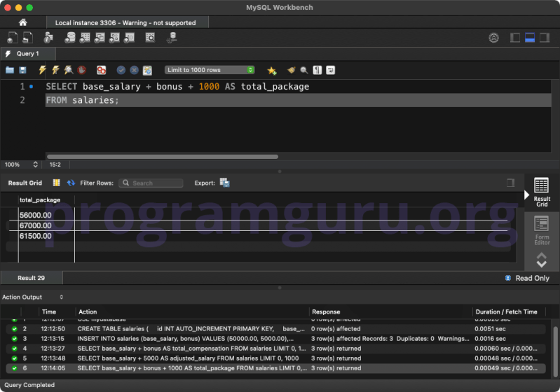Show more result panel view options
The width and height of the screenshot is (560, 392).
(x=542, y=260)
